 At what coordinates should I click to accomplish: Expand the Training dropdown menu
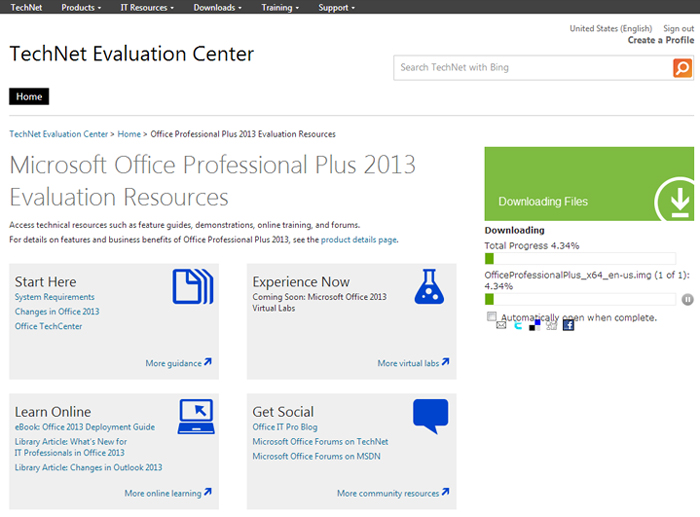coord(280,8)
